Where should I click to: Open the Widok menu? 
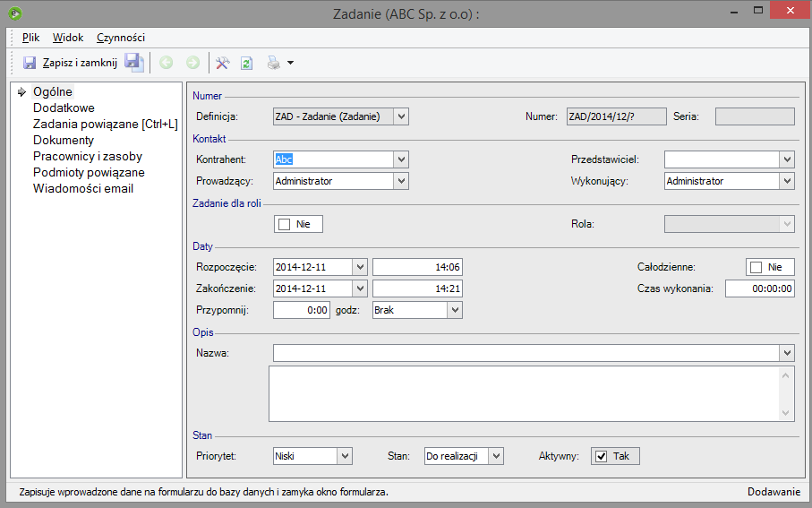(68, 38)
